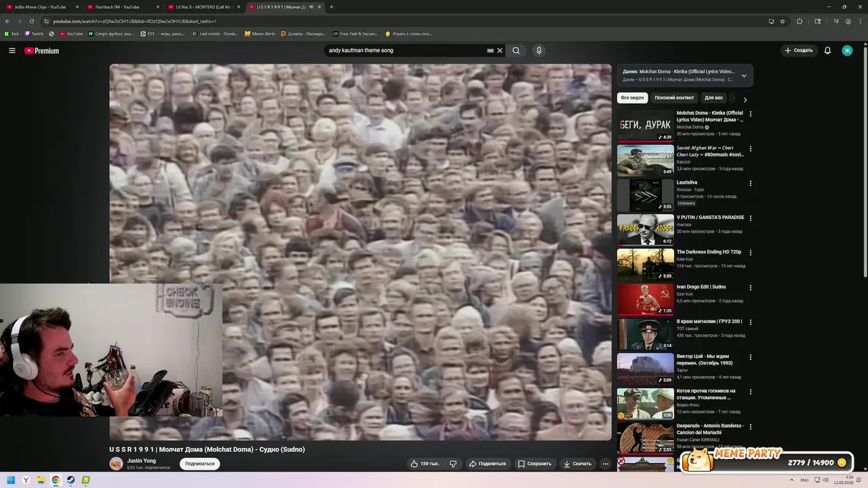Clear the search box with X icon
Image resolution: width=868 pixels, height=488 pixels.
click(x=500, y=50)
